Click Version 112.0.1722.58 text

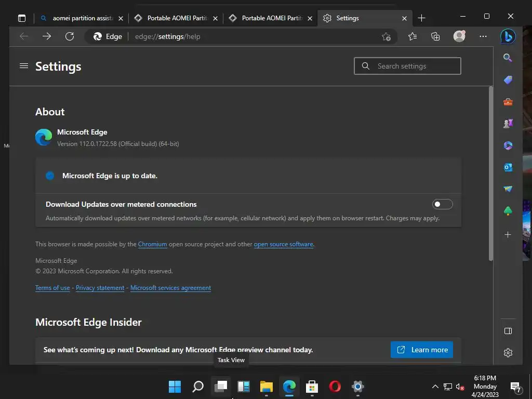tap(118, 144)
